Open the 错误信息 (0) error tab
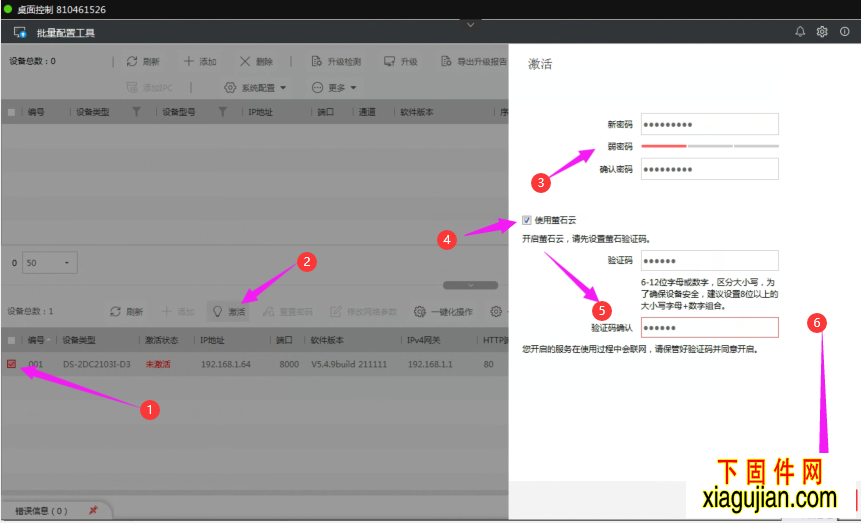The width and height of the screenshot is (861, 523). coord(41,511)
